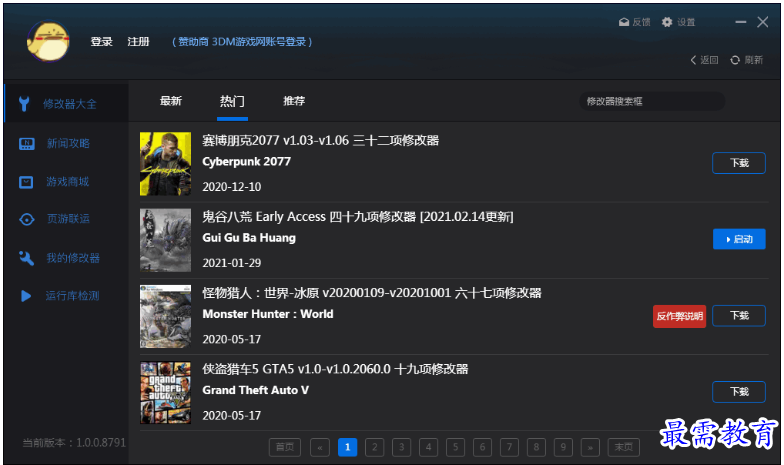Viewport: 784px width, 465px height.
Task: Jump to page 9
Action: pos(564,447)
